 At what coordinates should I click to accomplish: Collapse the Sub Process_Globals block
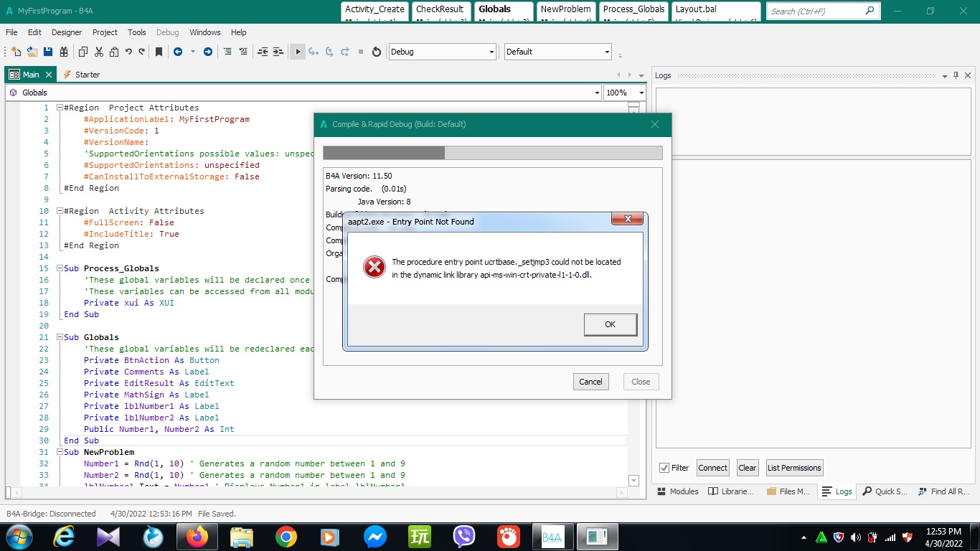click(60, 268)
